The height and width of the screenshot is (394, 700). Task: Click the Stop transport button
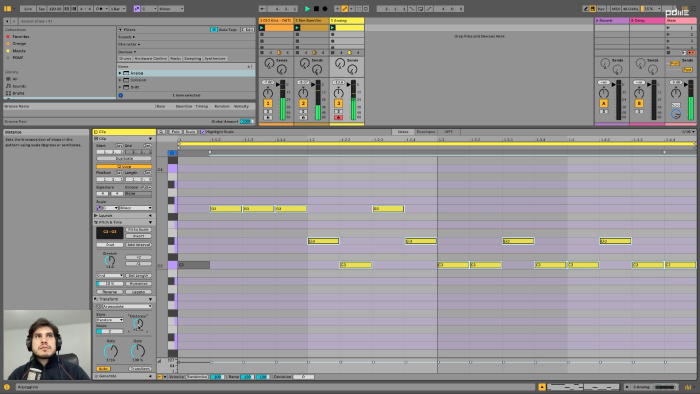coord(316,8)
